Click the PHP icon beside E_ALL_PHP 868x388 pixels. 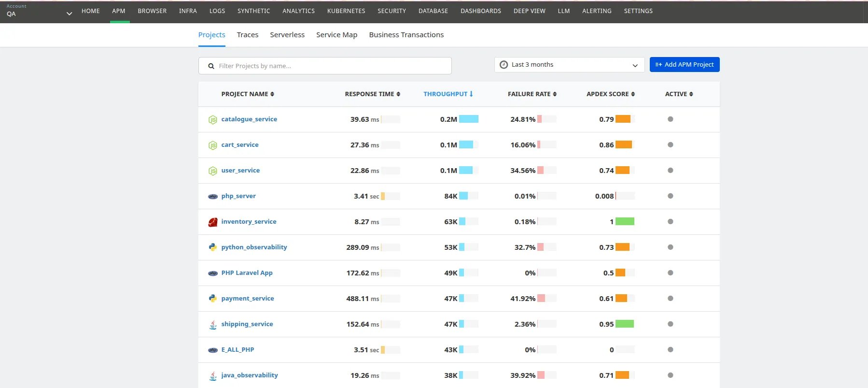(212, 350)
